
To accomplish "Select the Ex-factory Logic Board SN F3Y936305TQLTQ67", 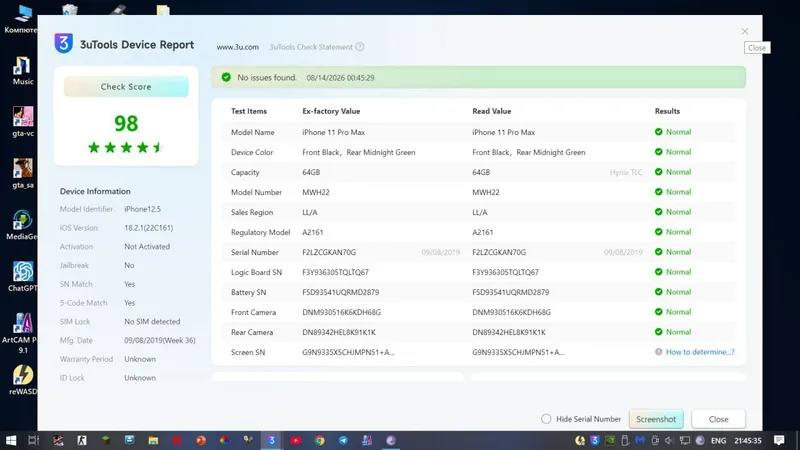I will click(x=335, y=272).
